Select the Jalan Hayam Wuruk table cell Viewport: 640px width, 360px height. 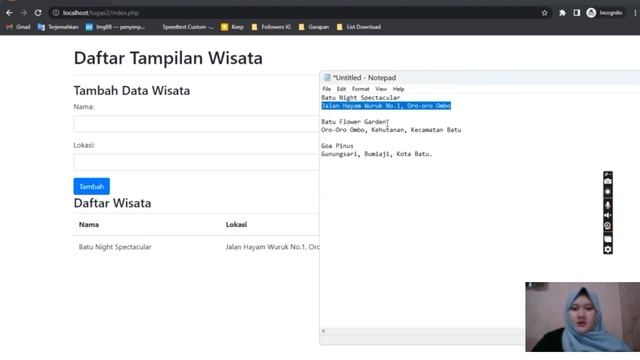272,247
